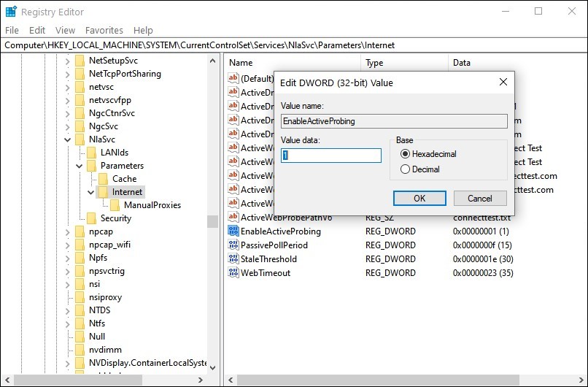Click the ActiveWebProbePathV6 string icon
Screen dimensions: 588x387
(x=233, y=218)
